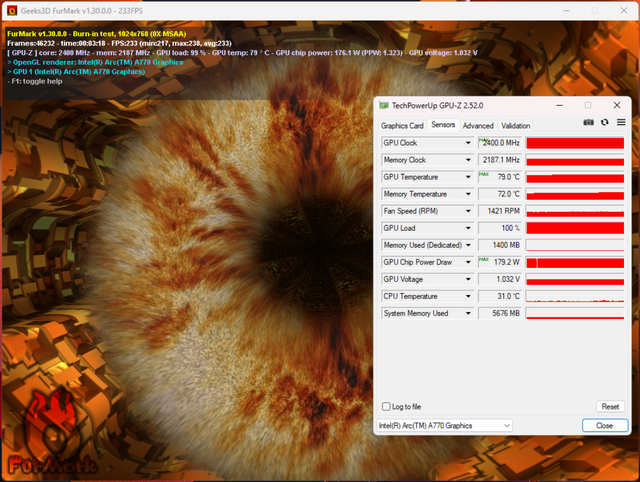Click the 31.0 °C CPU Temperature value
This screenshot has height=482, width=640.
(500, 296)
